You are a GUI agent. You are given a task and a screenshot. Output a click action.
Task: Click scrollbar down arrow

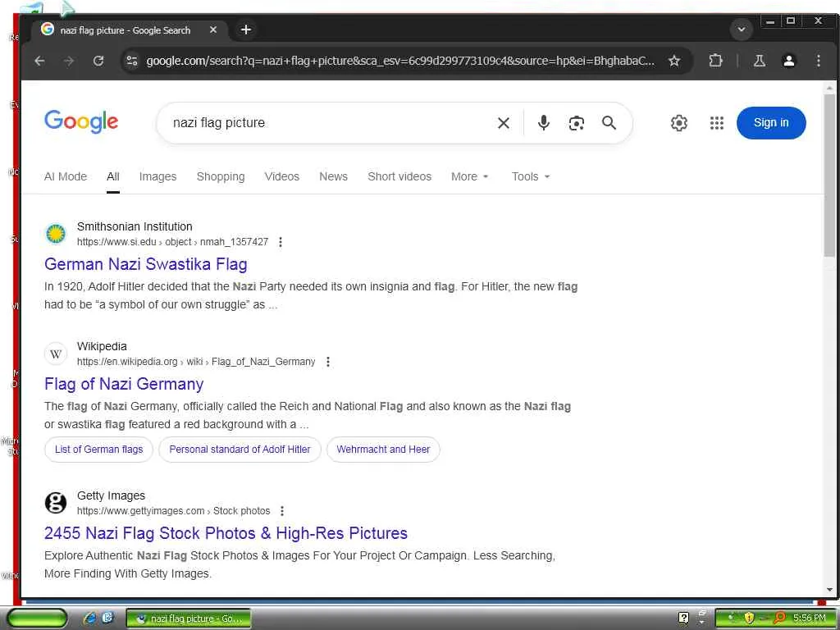tap(829, 589)
